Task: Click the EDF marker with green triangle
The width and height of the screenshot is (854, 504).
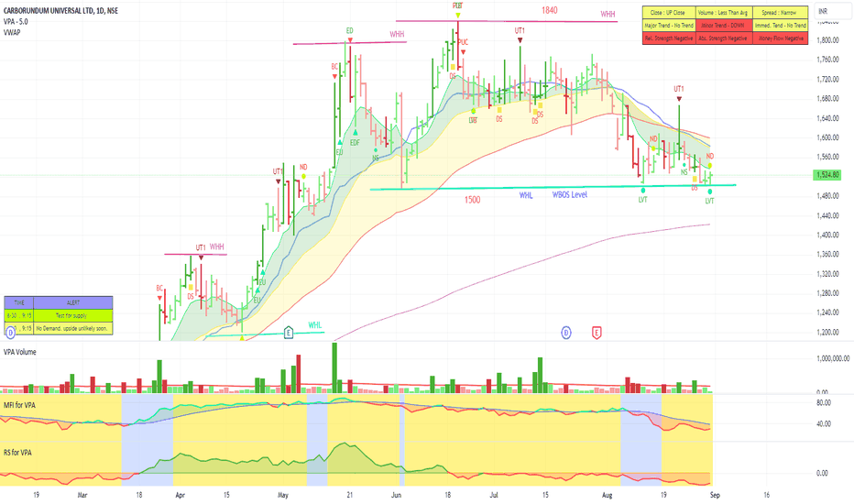Action: click(355, 143)
